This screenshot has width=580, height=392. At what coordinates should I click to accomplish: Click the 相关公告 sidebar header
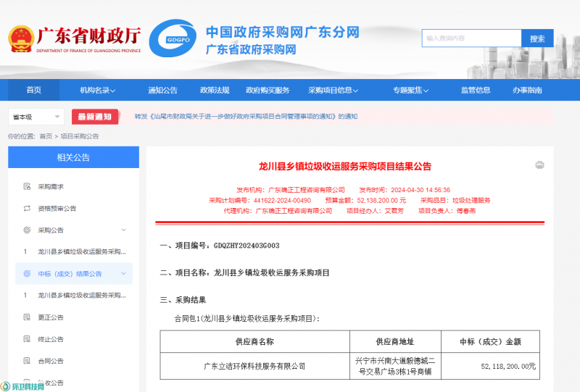pyautogui.click(x=74, y=157)
